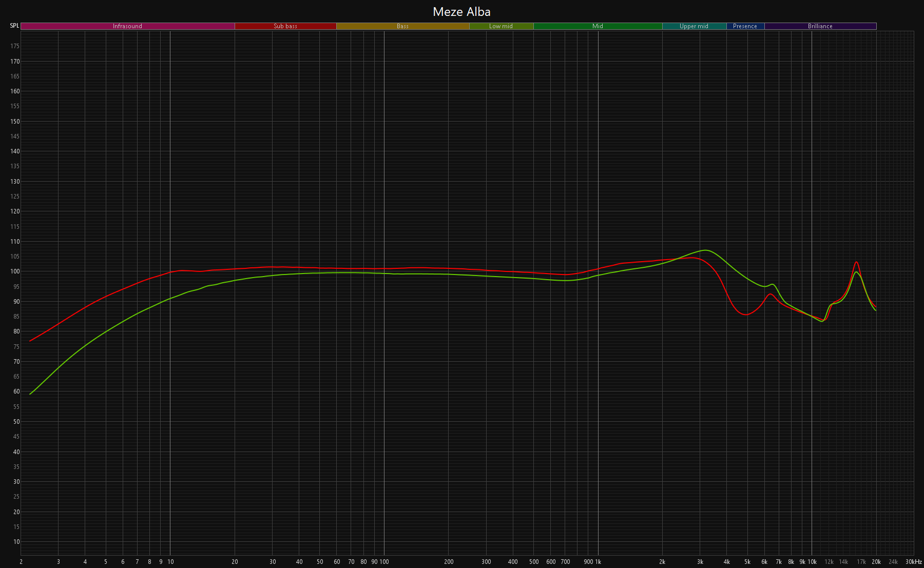The width and height of the screenshot is (924, 568).
Task: Click the Mid frequency band bar
Action: pos(598,26)
